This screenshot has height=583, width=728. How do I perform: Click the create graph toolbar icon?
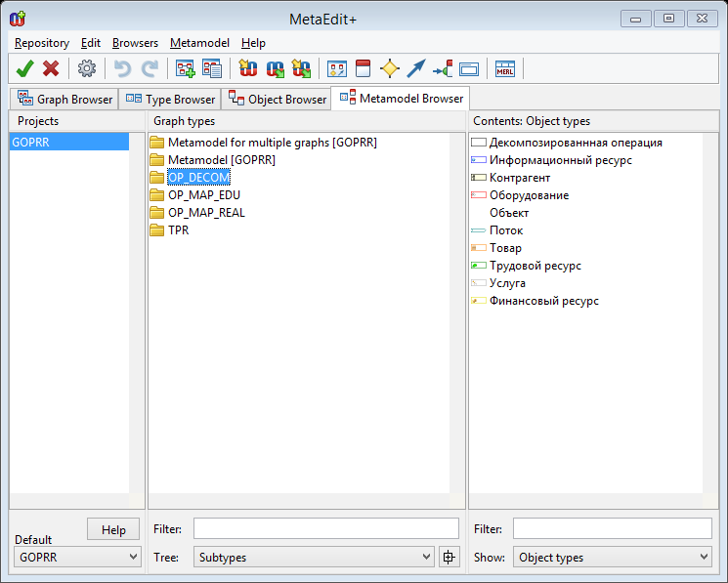pos(186,68)
